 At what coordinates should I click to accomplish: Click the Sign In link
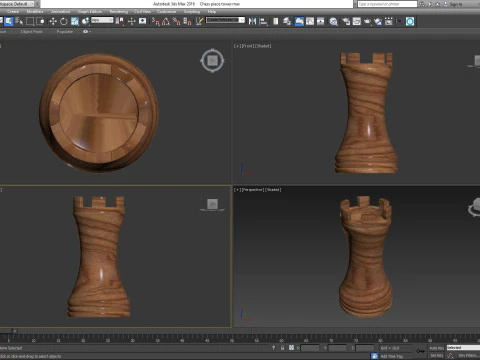pyautogui.click(x=456, y=4)
